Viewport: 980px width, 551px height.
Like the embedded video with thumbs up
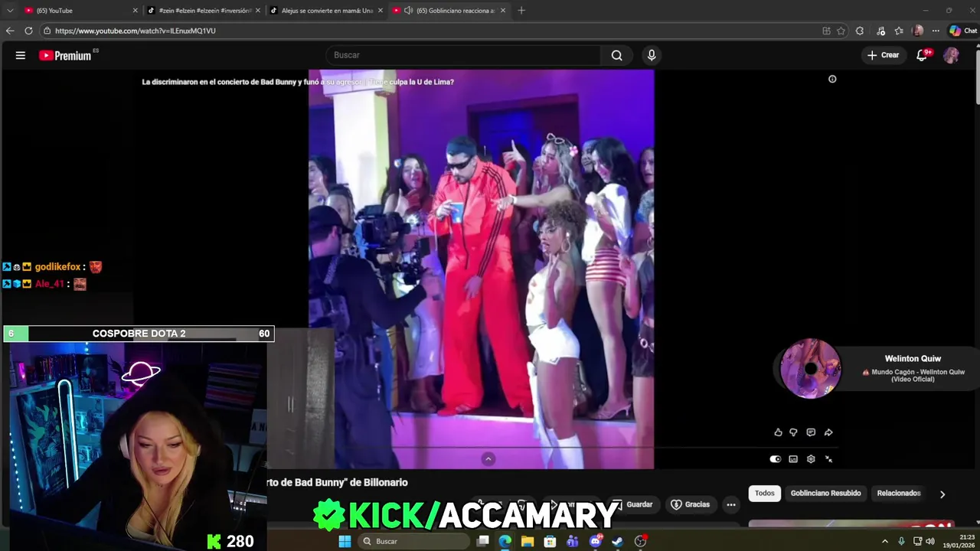click(x=778, y=432)
